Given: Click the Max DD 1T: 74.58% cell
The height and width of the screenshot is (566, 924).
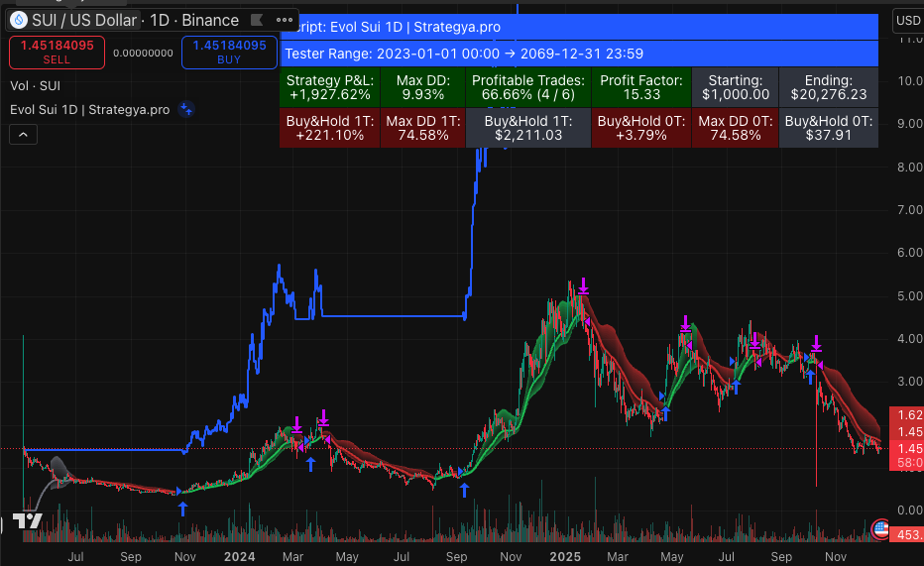Looking at the screenshot, I should pos(423,128).
